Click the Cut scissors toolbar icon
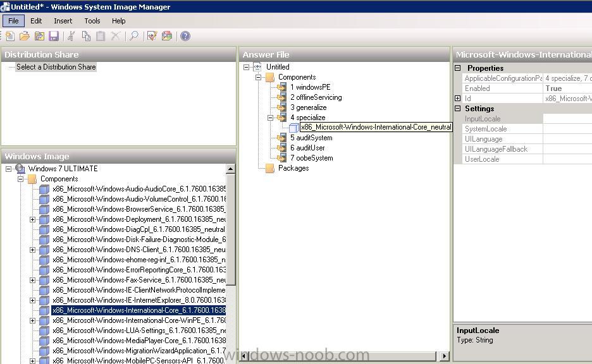The height and width of the screenshot is (364, 592). click(x=71, y=36)
